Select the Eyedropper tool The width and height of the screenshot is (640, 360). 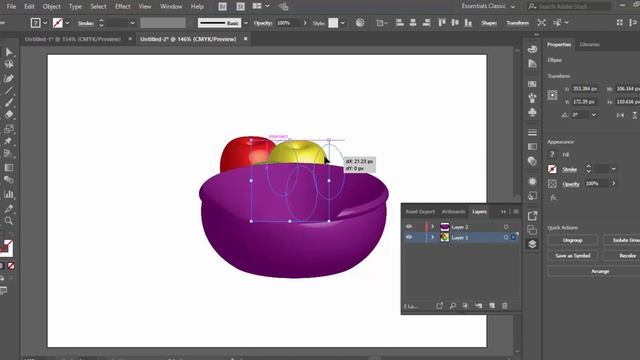pos(9,209)
